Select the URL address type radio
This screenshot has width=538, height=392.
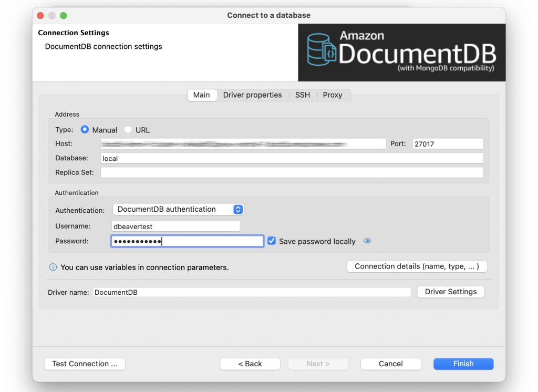pos(128,129)
